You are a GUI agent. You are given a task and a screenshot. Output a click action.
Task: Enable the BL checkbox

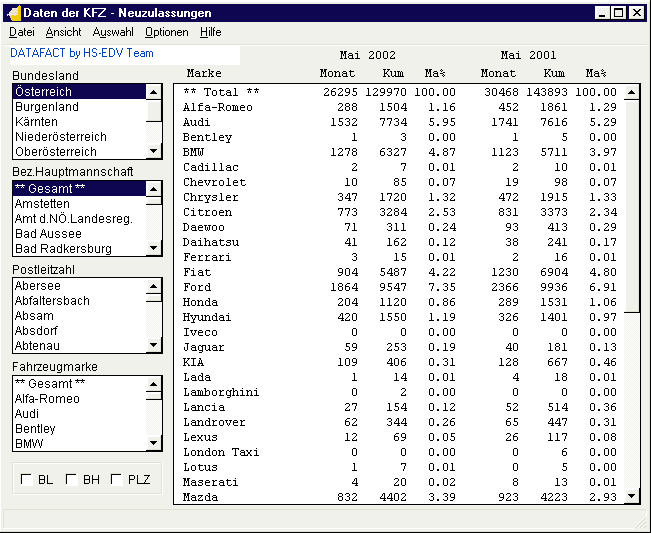point(27,480)
